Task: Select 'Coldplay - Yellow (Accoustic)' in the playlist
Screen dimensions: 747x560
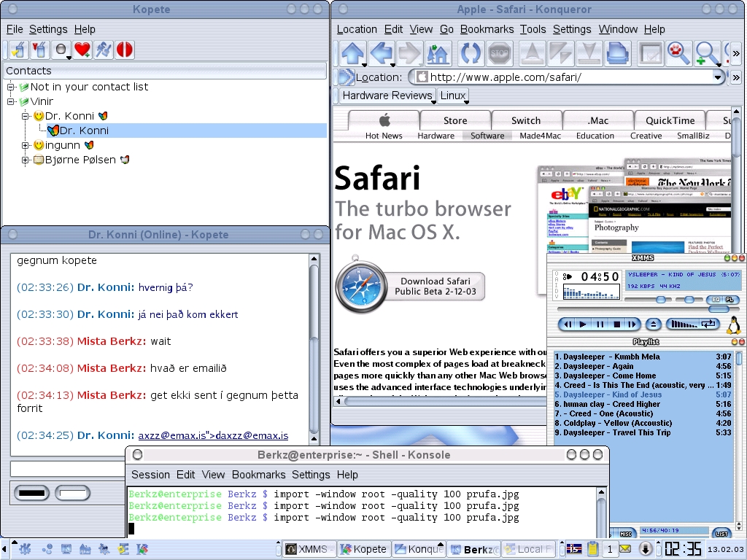Action: pyautogui.click(x=642, y=424)
